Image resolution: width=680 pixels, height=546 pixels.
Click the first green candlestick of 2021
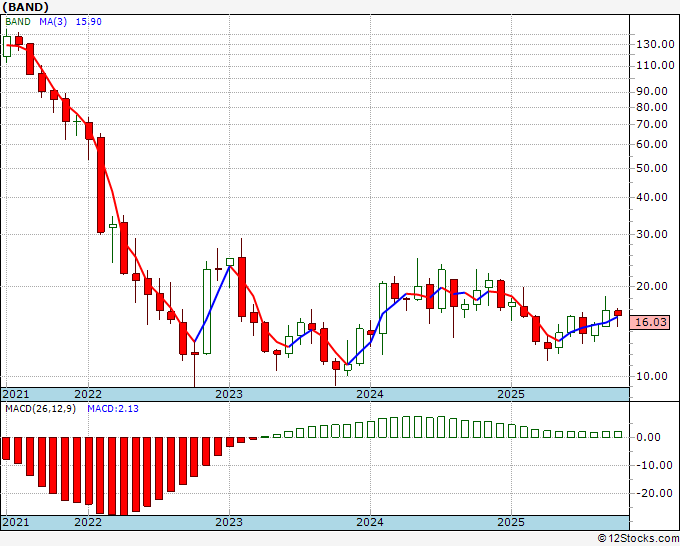click(x=7, y=46)
